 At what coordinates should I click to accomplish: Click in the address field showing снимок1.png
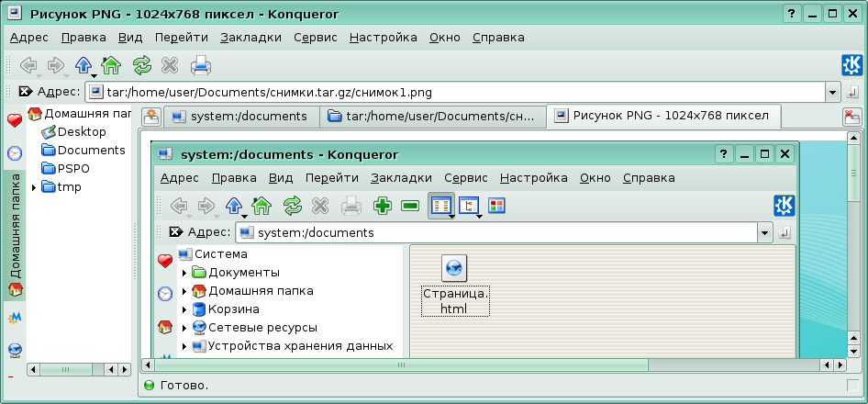click(459, 93)
